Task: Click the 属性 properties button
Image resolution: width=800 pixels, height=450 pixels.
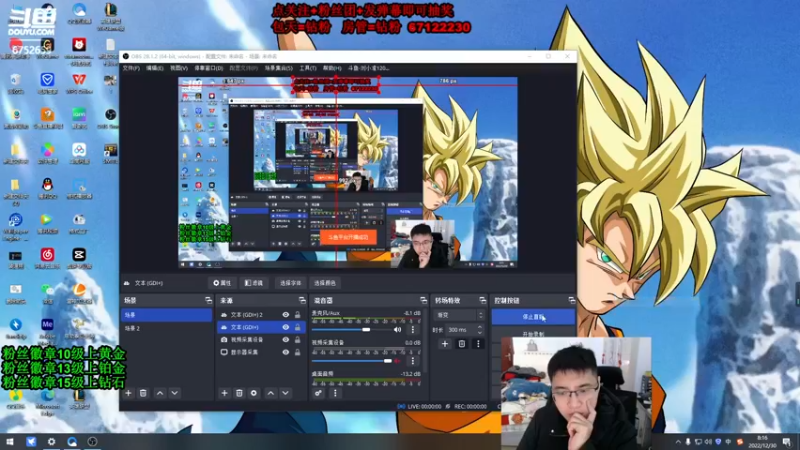Action: (x=222, y=283)
